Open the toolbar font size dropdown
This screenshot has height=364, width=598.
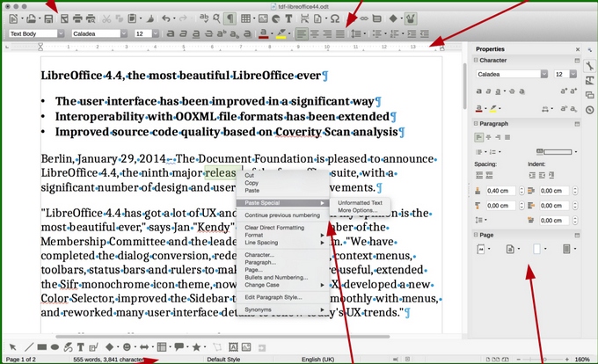coord(156,34)
